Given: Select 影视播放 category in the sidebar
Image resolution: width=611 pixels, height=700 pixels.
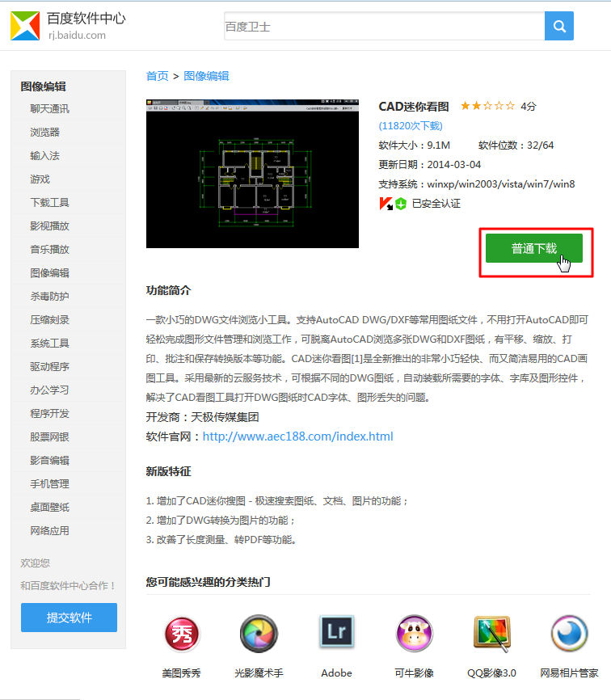Looking at the screenshot, I should tap(49, 226).
